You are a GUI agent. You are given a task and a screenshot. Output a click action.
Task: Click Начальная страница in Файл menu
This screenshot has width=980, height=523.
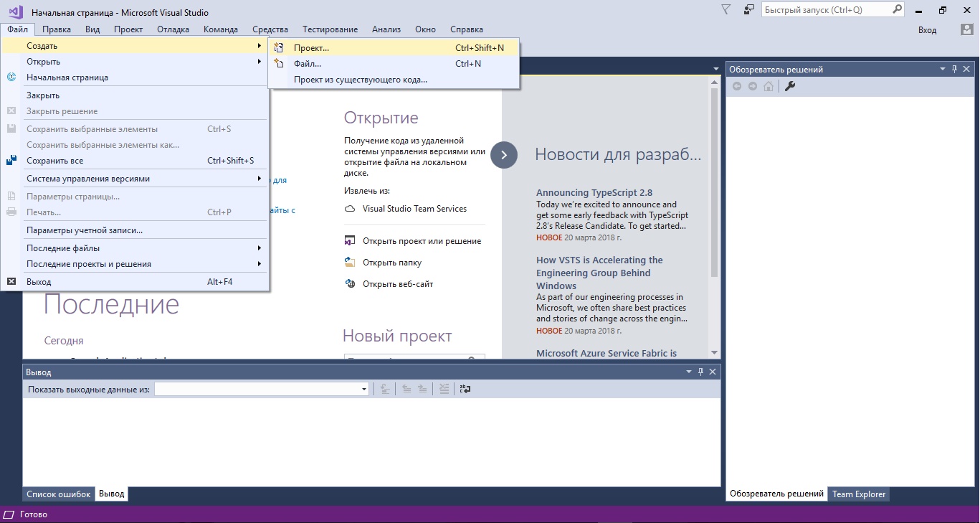[x=135, y=77]
